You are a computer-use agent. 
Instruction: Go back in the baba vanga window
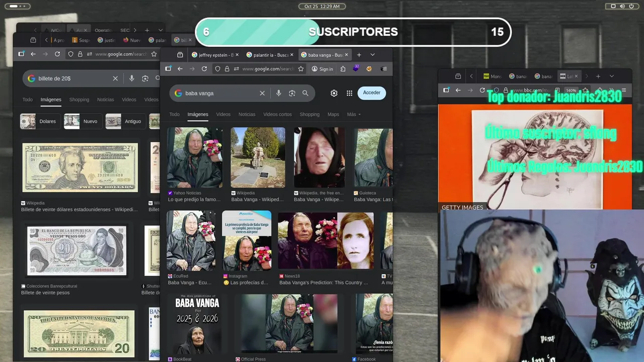point(180,69)
